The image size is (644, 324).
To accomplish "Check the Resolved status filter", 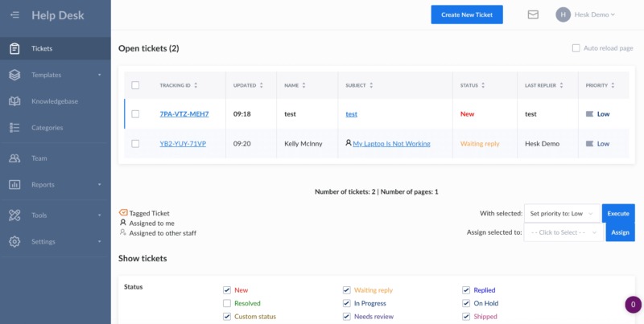I will click(x=227, y=303).
